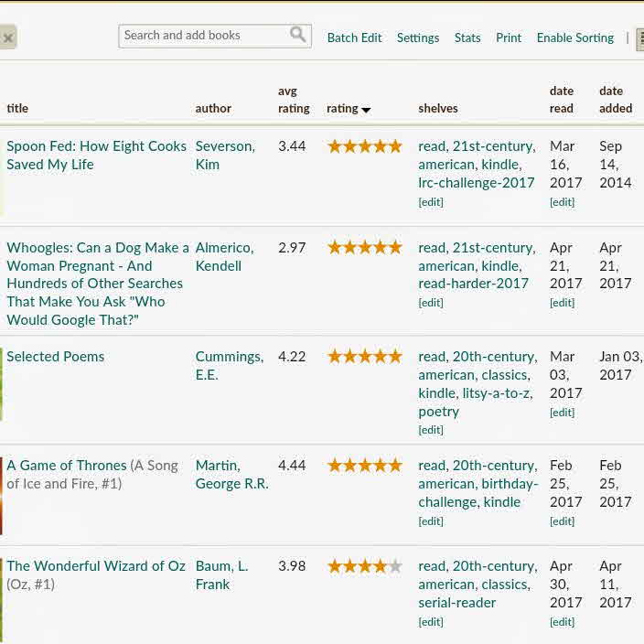Open Batch Edit mode
This screenshot has width=644, height=644.
coord(354,38)
